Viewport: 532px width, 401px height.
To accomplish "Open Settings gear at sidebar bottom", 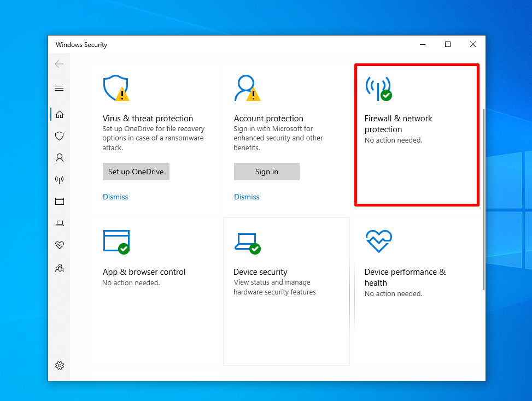I will pyautogui.click(x=60, y=365).
